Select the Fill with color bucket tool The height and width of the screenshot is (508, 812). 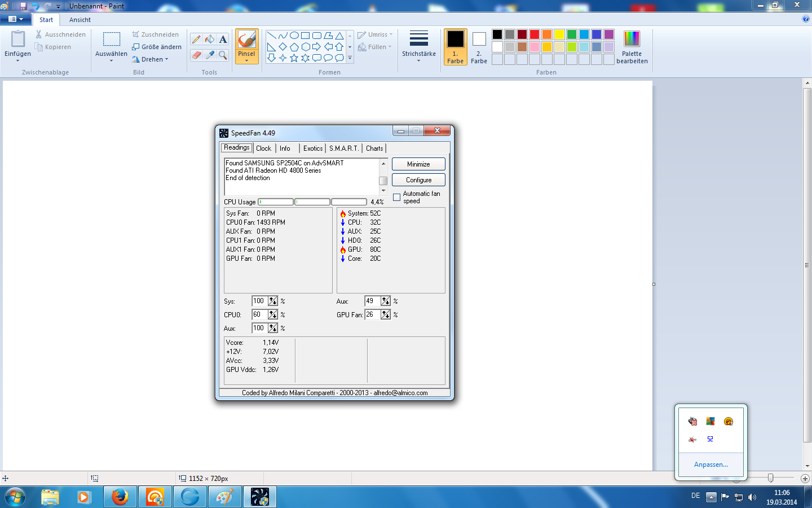coord(210,39)
